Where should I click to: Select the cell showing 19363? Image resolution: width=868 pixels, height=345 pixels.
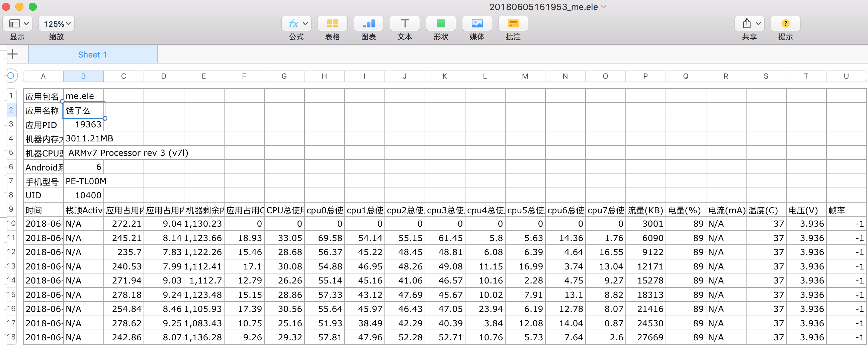click(83, 125)
